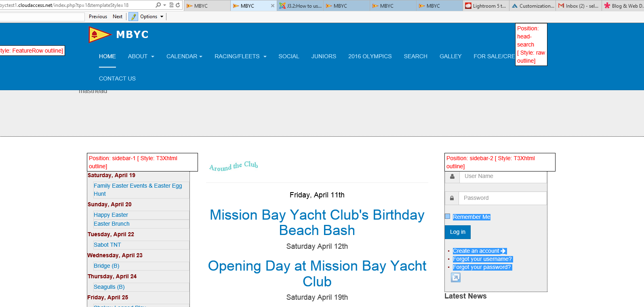The image size is (644, 307).
Task: Open the Forgot your username link
Action: coord(482,259)
